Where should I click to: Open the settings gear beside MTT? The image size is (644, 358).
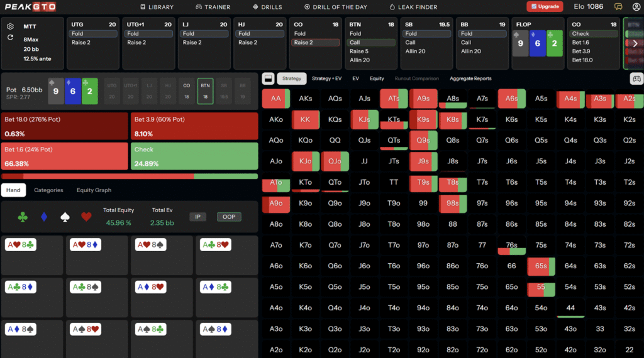coord(10,26)
